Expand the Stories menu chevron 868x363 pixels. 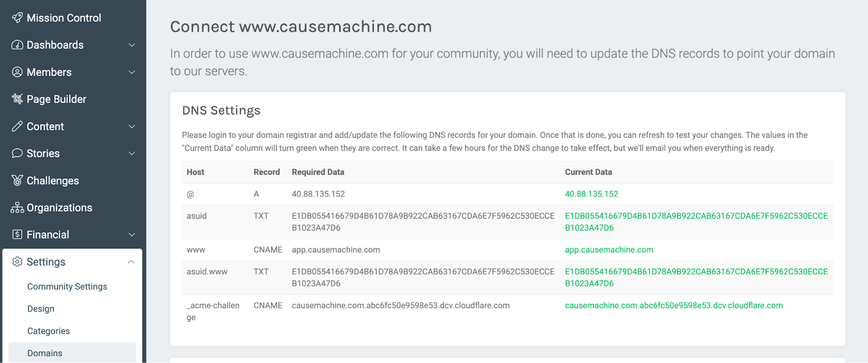click(x=132, y=154)
